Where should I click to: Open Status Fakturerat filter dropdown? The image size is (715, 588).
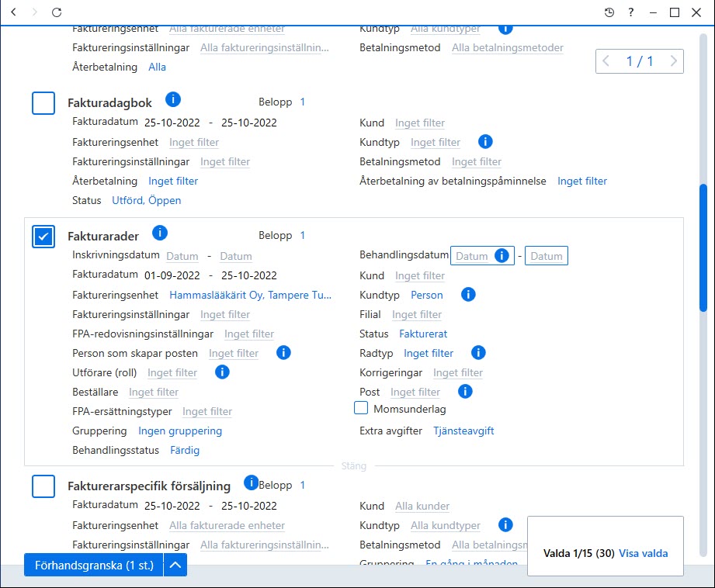[423, 334]
